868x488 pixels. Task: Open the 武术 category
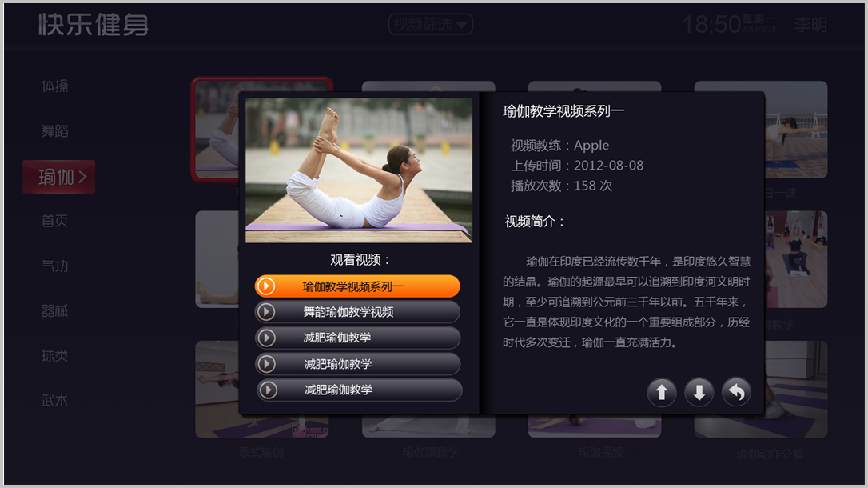click(55, 401)
